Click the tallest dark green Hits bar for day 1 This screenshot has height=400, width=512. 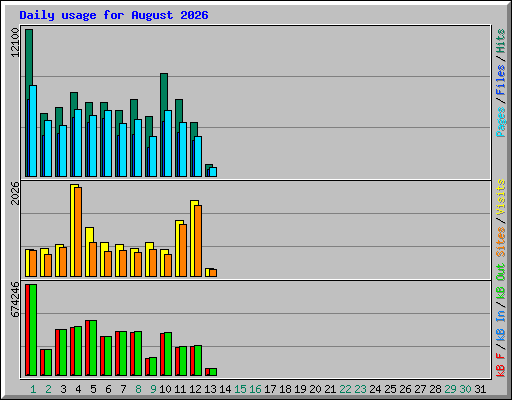pos(29,57)
